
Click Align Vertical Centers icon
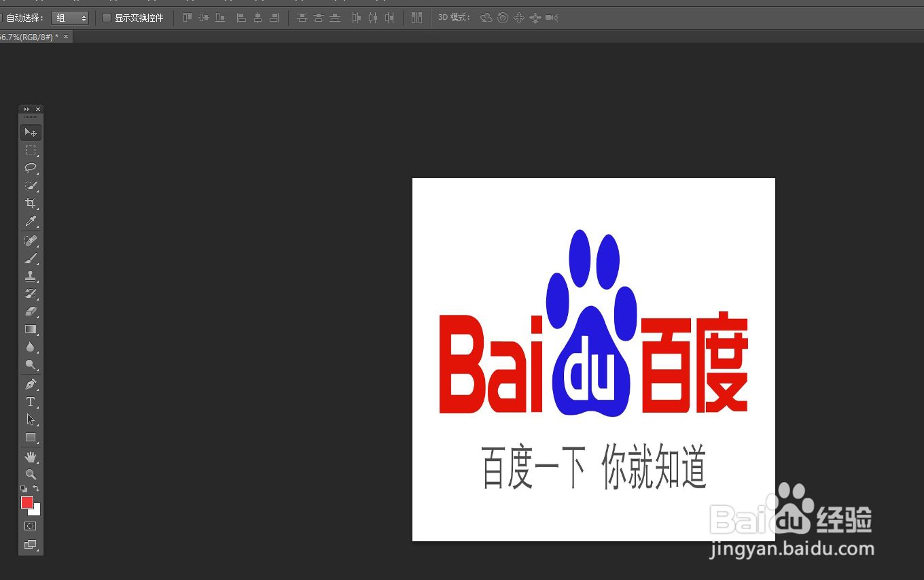coord(204,18)
